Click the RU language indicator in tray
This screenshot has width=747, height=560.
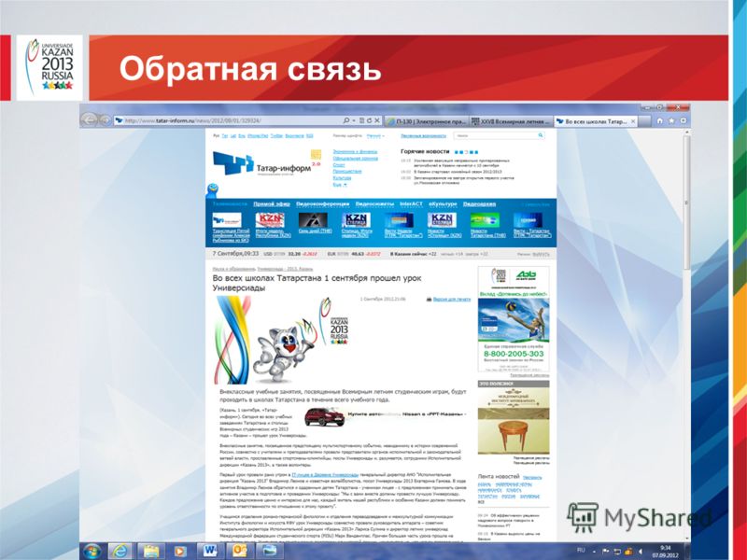[581, 551]
